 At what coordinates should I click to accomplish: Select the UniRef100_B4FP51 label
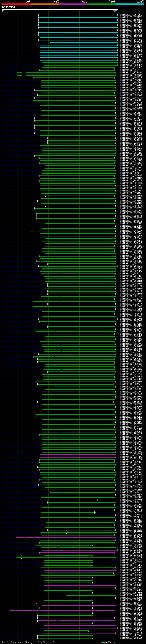[x=131, y=40]
